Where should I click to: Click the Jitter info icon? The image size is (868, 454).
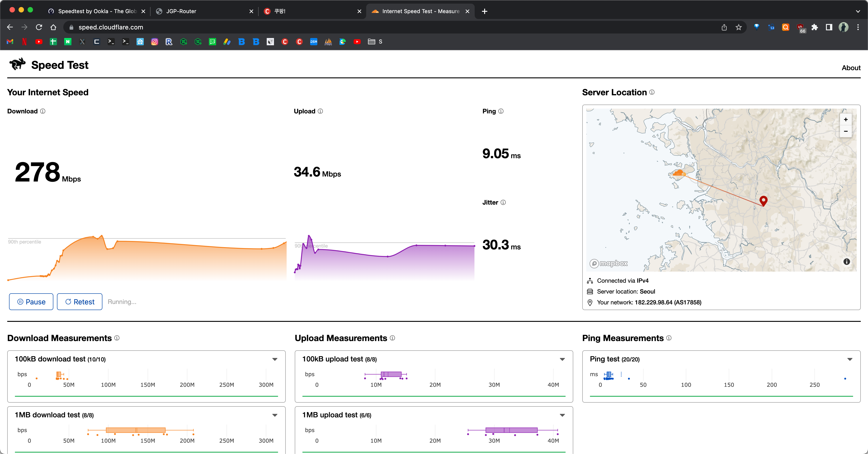(x=503, y=202)
